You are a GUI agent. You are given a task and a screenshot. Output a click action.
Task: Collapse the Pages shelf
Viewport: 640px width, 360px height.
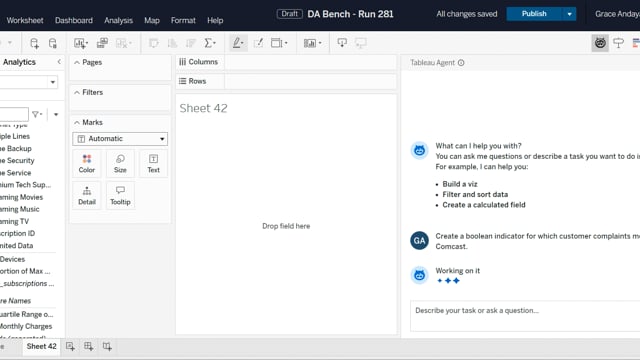coord(77,62)
